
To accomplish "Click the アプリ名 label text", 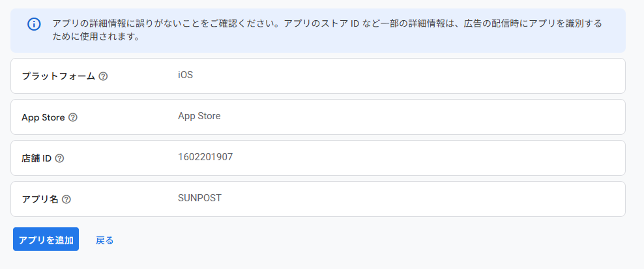I will [x=40, y=199].
